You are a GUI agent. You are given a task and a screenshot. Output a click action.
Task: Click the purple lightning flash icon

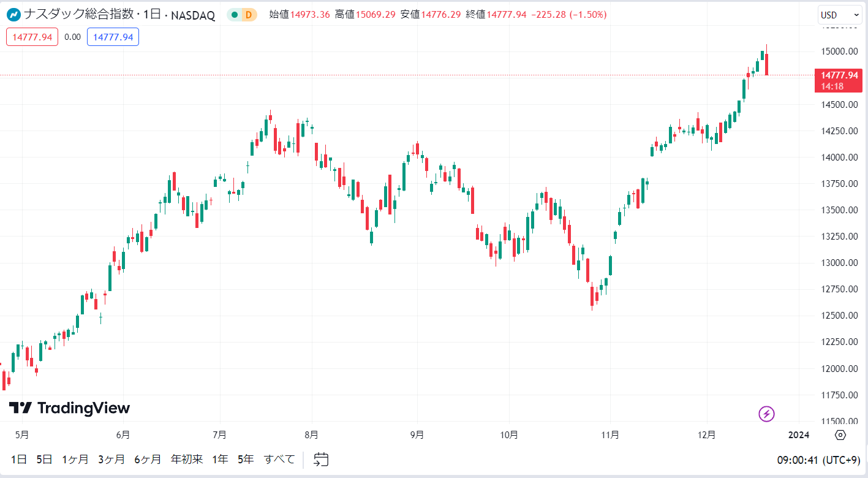click(x=766, y=414)
